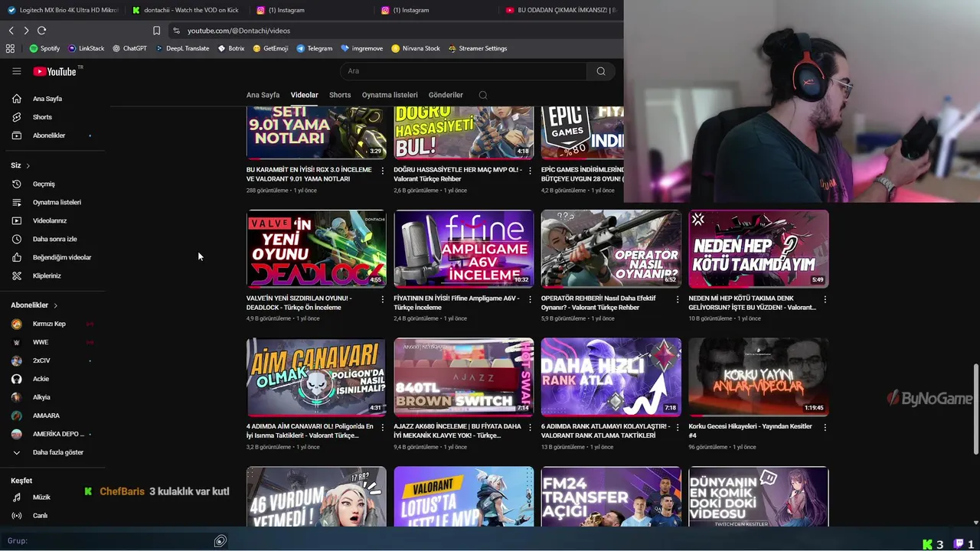Open options menu for AİM CANAVARI video
Screen dimensions: 980x551
click(x=382, y=428)
